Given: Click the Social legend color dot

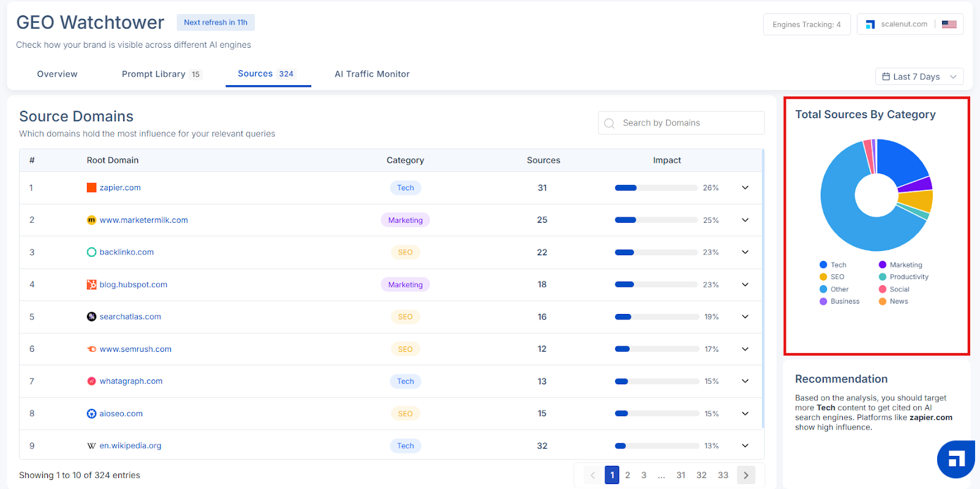Looking at the screenshot, I should [x=883, y=289].
